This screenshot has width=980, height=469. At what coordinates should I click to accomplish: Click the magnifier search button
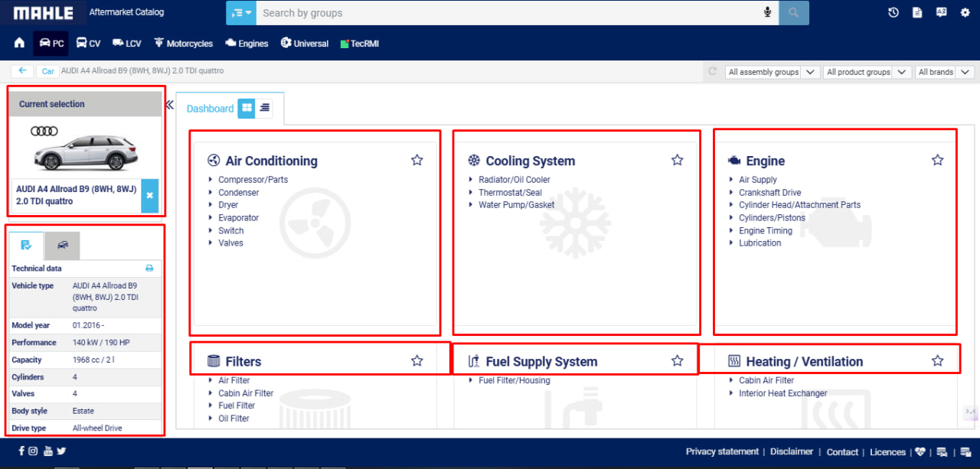tap(794, 13)
